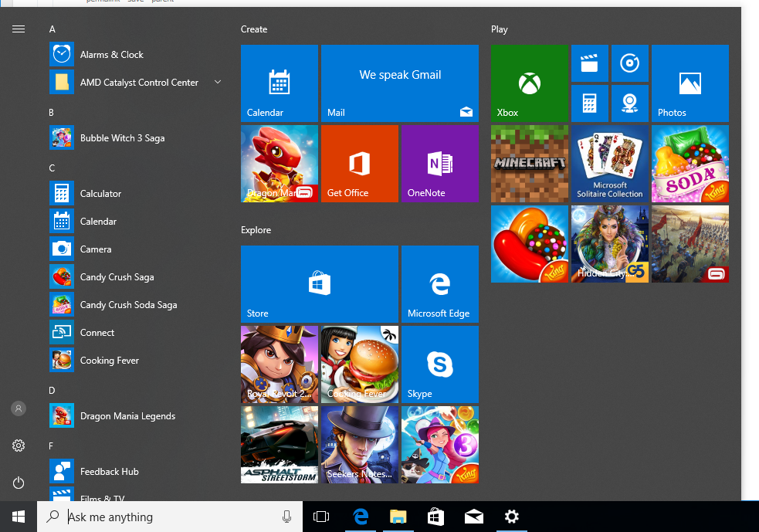The width and height of the screenshot is (759, 532).
Task: Open the small Calculator tile in Play group
Action: (x=590, y=103)
